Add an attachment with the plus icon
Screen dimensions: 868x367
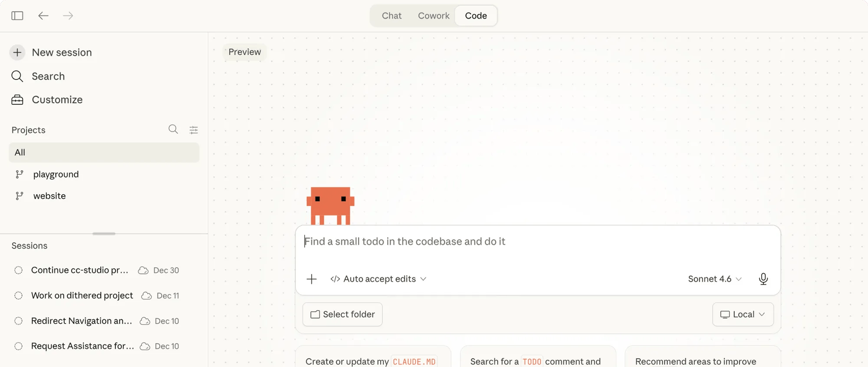coord(312,279)
